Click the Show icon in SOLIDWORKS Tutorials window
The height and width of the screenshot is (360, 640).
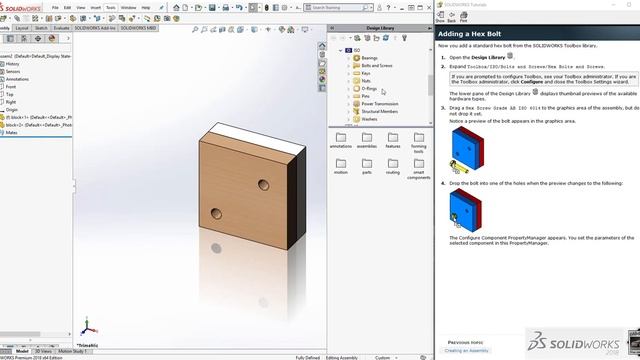coord(440,16)
